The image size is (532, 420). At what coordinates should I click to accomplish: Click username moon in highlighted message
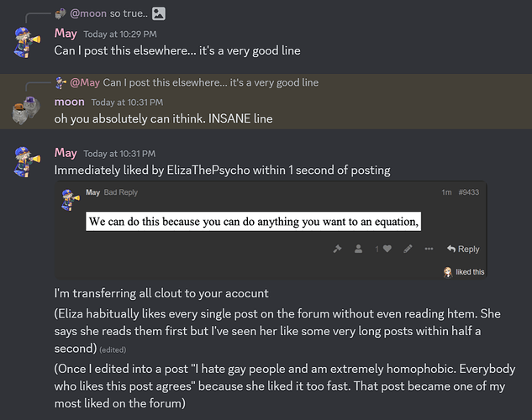69,102
